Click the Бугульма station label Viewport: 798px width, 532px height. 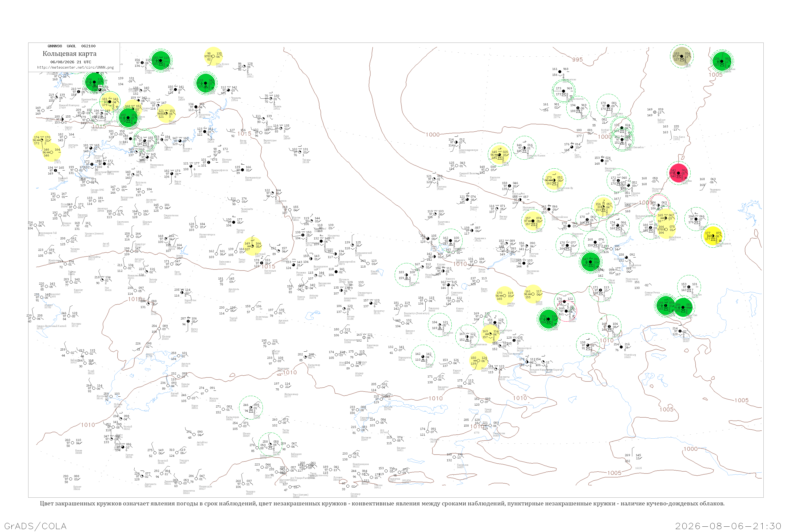click(141, 182)
